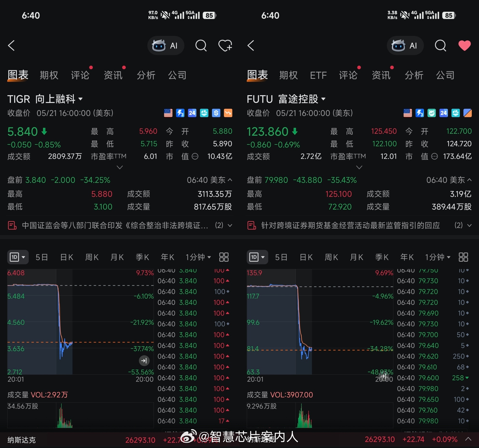
Task: Open 1分钟 interval dropdown on TIGR chart
Action: 198,257
